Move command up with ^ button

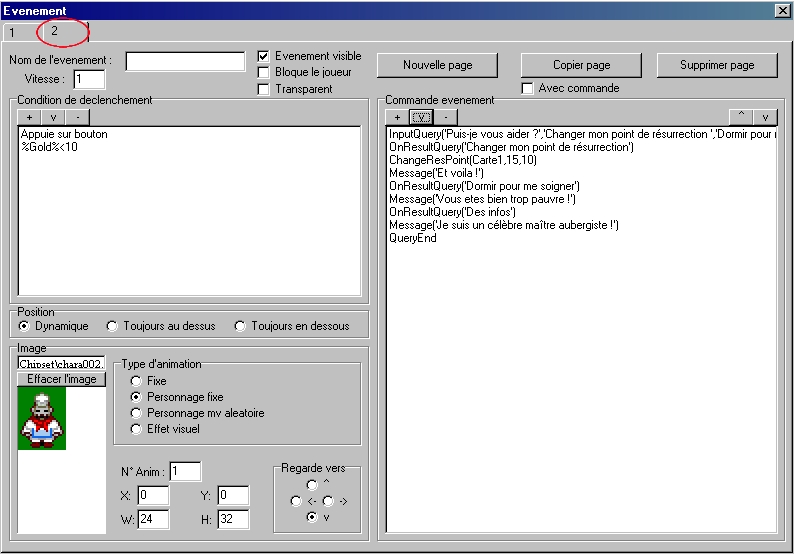click(x=741, y=117)
